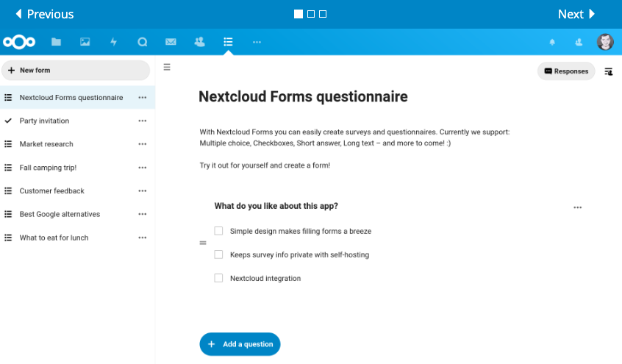Open the Mail envelope icon
The height and width of the screenshot is (364, 622).
171,42
